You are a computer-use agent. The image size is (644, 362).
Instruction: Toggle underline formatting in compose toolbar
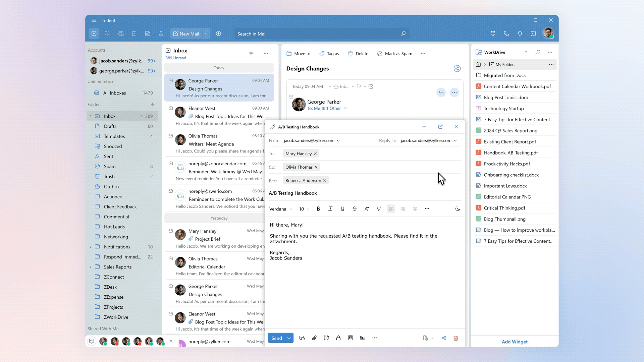pyautogui.click(x=342, y=208)
